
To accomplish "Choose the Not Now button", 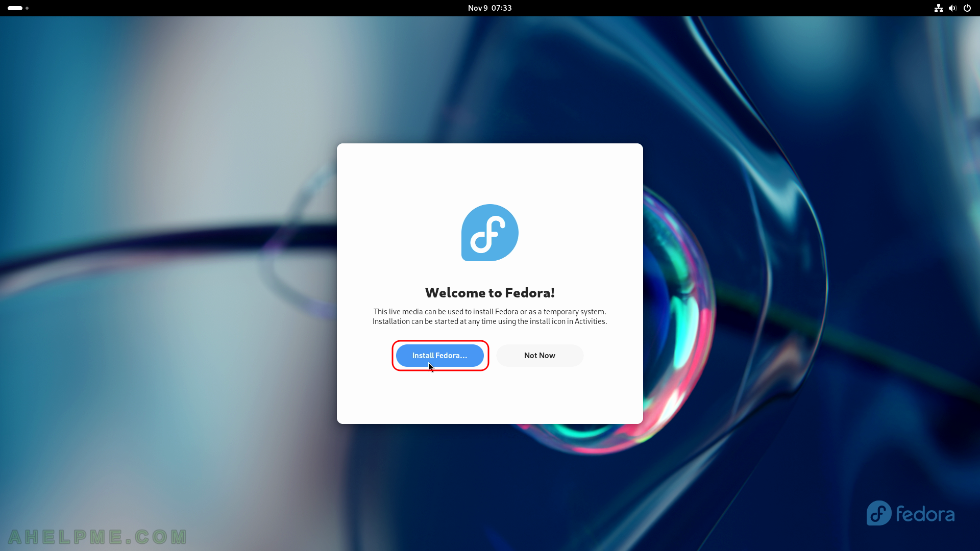I will click(540, 356).
